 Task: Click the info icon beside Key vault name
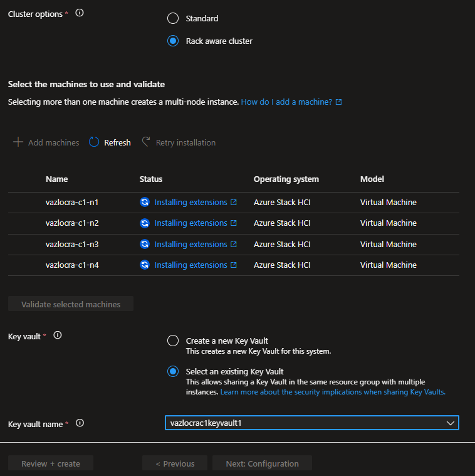click(80, 423)
